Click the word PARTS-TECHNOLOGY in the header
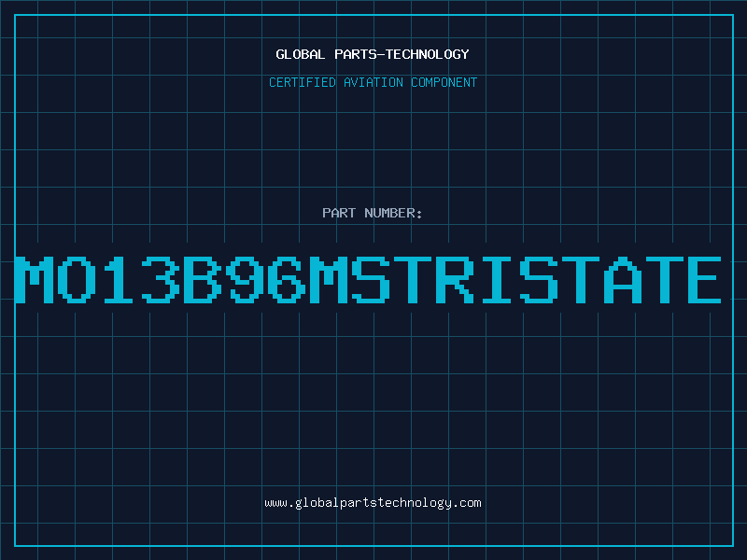The width and height of the screenshot is (747, 560). 402,54
